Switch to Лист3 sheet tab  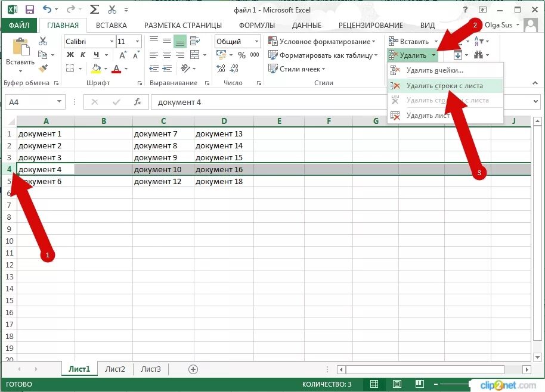[150, 369]
